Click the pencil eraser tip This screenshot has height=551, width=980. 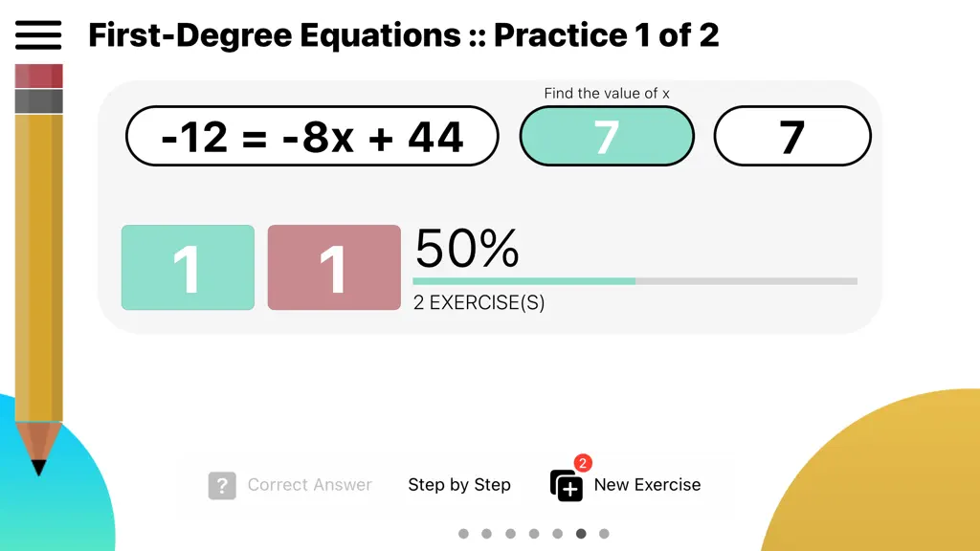pyautogui.click(x=38, y=76)
